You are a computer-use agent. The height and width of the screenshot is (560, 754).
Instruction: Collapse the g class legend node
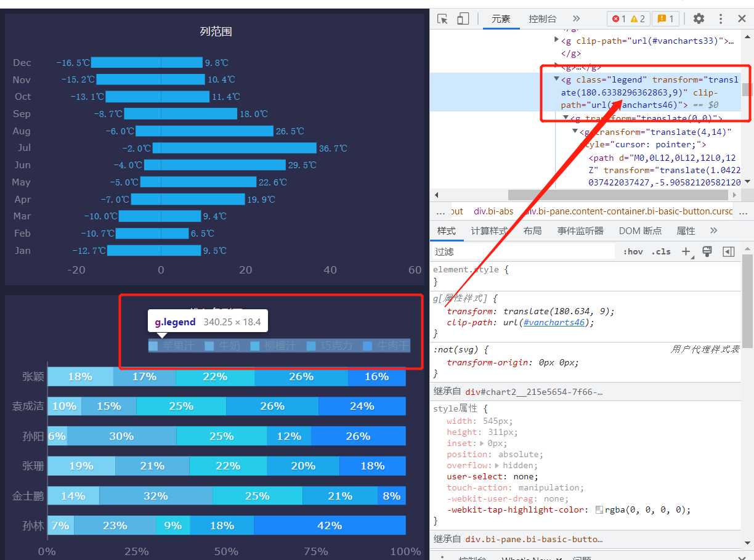click(557, 79)
